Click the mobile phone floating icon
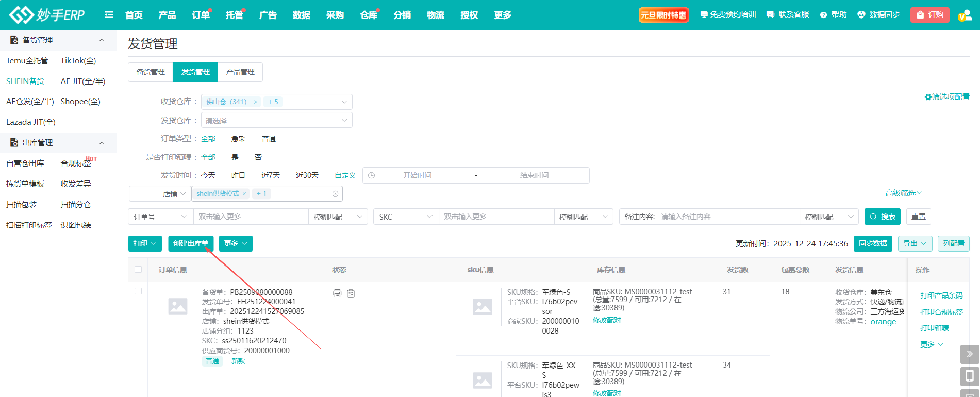Viewport: 980px width, 397px height. [x=969, y=376]
